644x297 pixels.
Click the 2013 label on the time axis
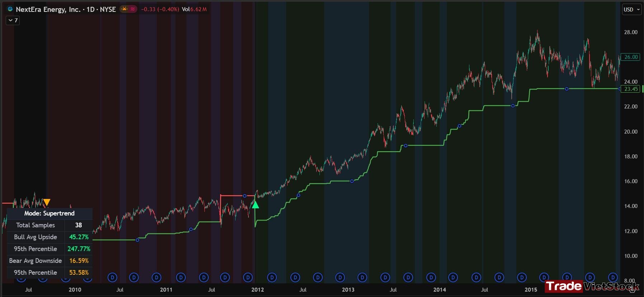tap(348, 289)
